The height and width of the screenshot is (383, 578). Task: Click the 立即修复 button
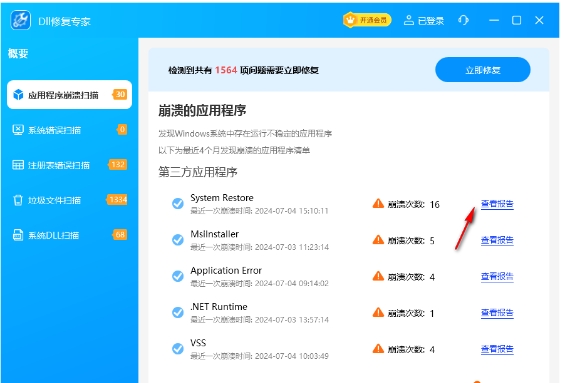(x=483, y=70)
